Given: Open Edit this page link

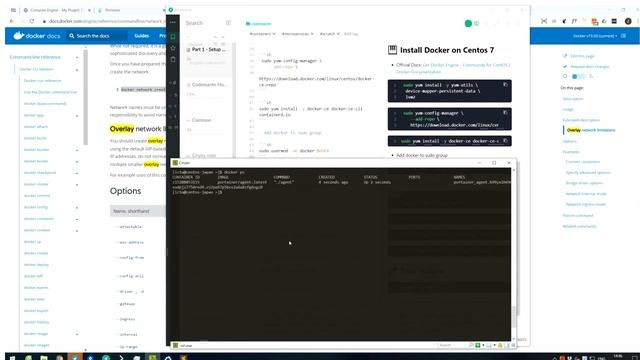Looking at the screenshot, I should pyautogui.click(x=582, y=56).
